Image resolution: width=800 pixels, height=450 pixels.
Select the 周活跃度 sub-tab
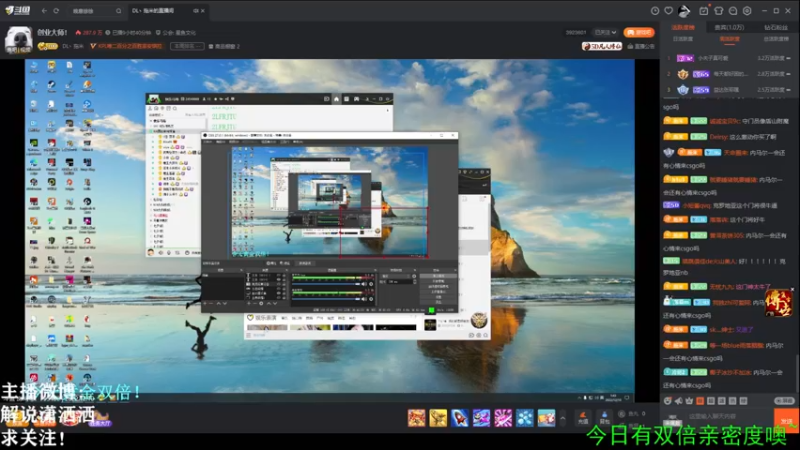[729, 39]
